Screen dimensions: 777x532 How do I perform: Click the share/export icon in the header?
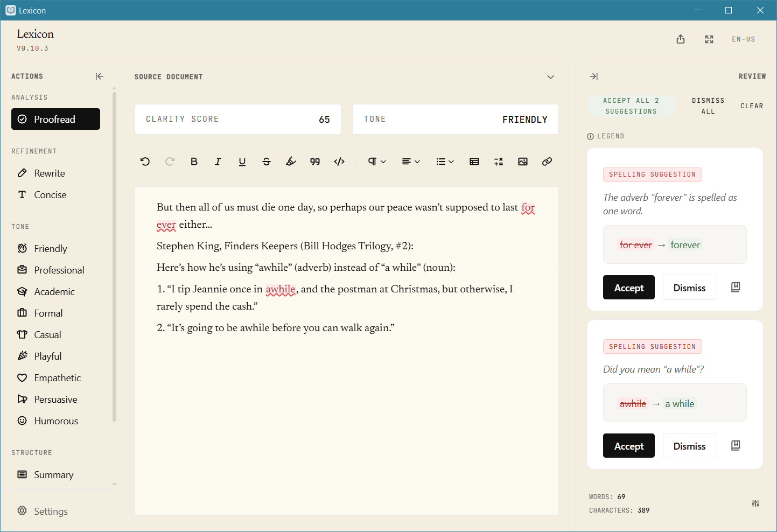[681, 39]
